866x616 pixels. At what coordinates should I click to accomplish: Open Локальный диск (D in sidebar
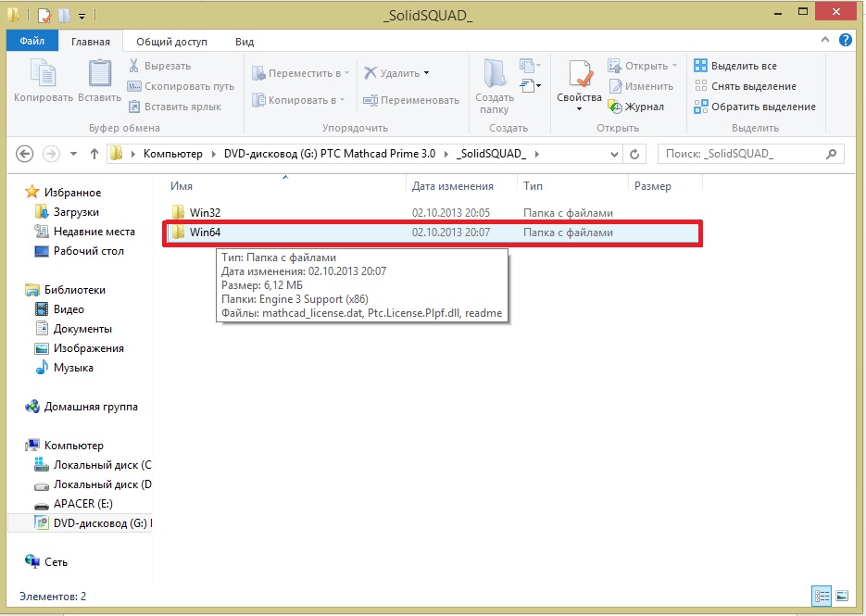[102, 484]
